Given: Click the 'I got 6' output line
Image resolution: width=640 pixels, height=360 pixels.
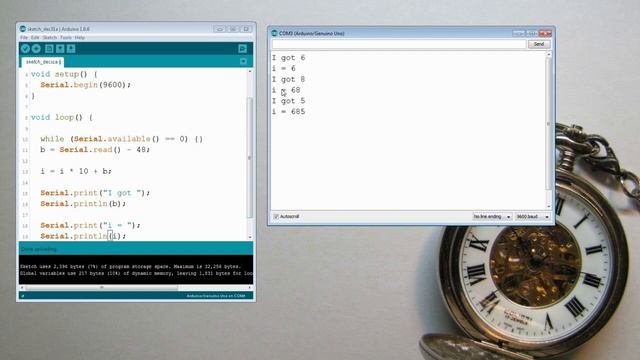Looking at the screenshot, I should 289,58.
